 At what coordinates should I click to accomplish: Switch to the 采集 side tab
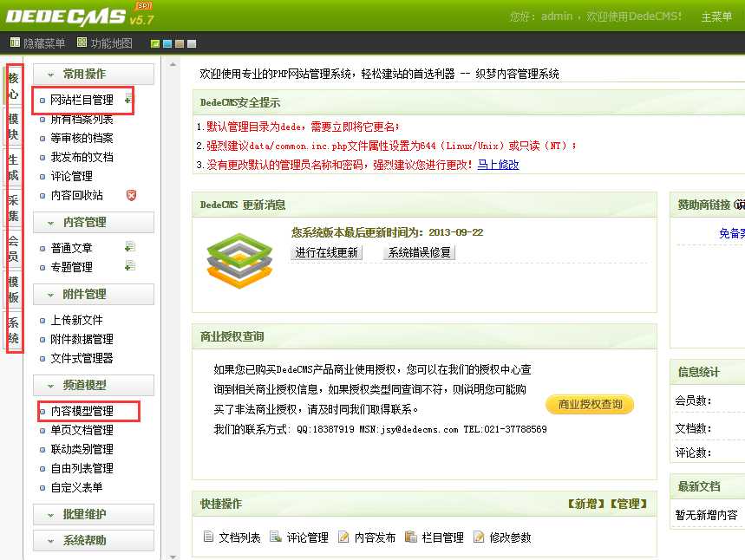point(13,208)
